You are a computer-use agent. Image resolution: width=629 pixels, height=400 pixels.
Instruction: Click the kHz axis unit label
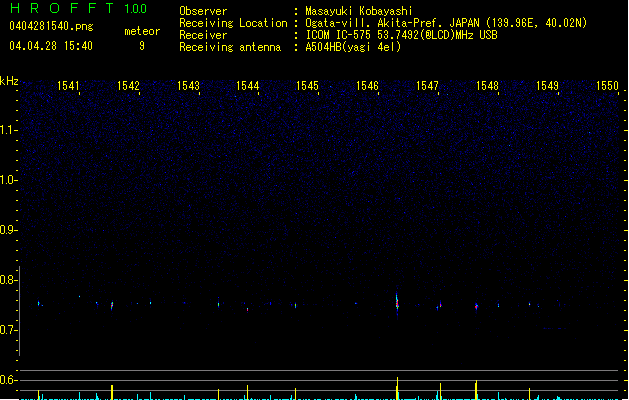point(9,81)
